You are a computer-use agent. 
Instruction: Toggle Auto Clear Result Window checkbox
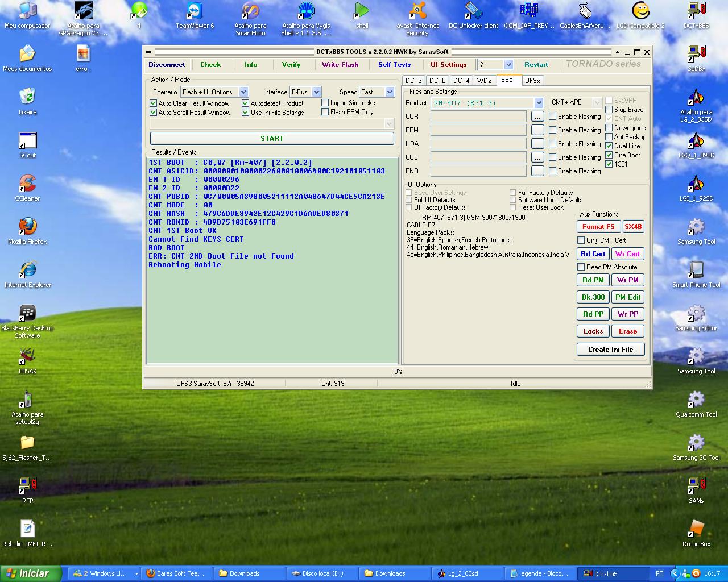pos(153,103)
